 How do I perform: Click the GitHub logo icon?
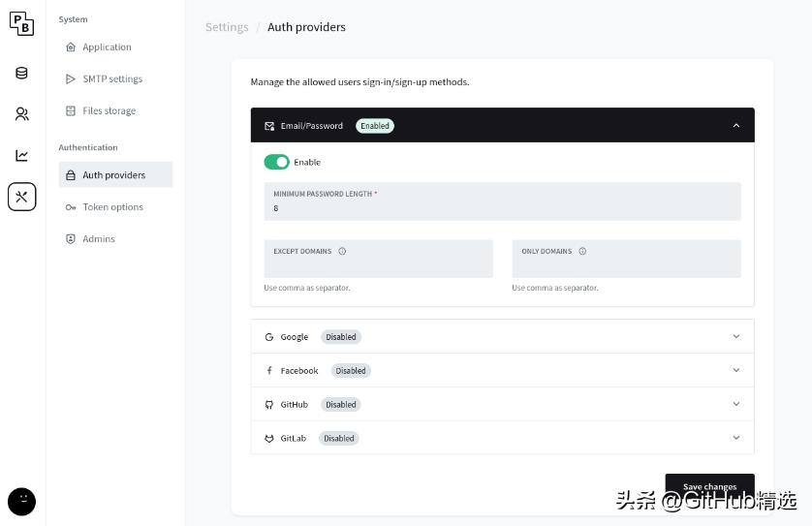269,404
